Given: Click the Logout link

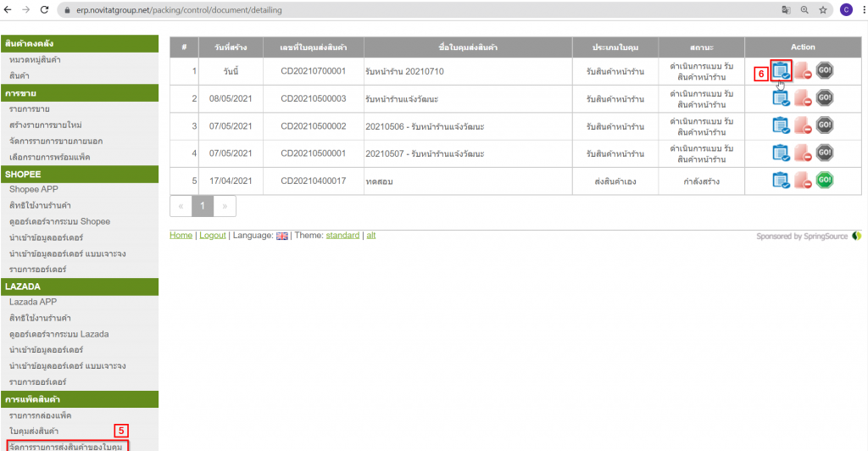Looking at the screenshot, I should pos(213,236).
